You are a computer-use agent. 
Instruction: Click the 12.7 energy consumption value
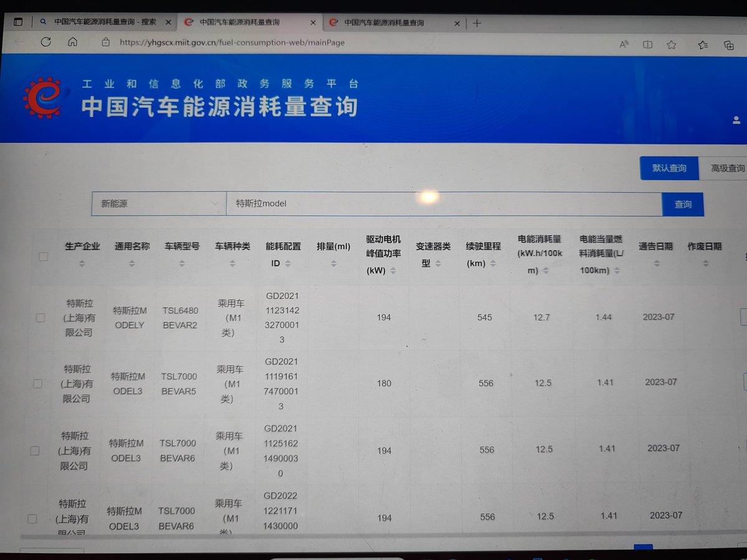[542, 317]
